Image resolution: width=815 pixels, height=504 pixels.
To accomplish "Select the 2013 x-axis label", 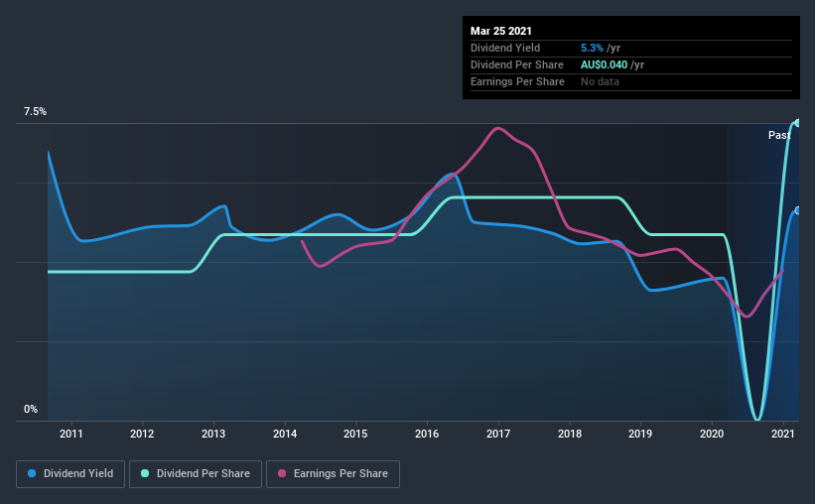I will 213,434.
